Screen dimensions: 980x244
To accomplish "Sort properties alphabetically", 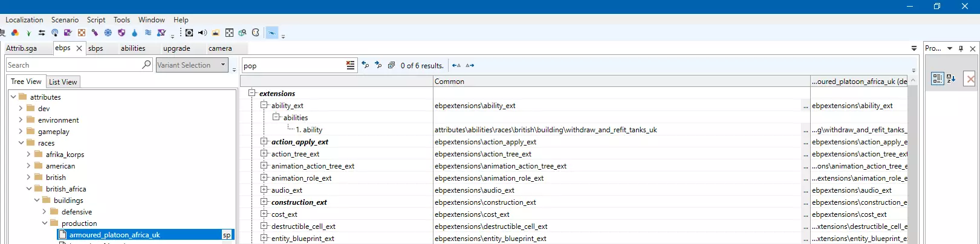I will tap(951, 79).
